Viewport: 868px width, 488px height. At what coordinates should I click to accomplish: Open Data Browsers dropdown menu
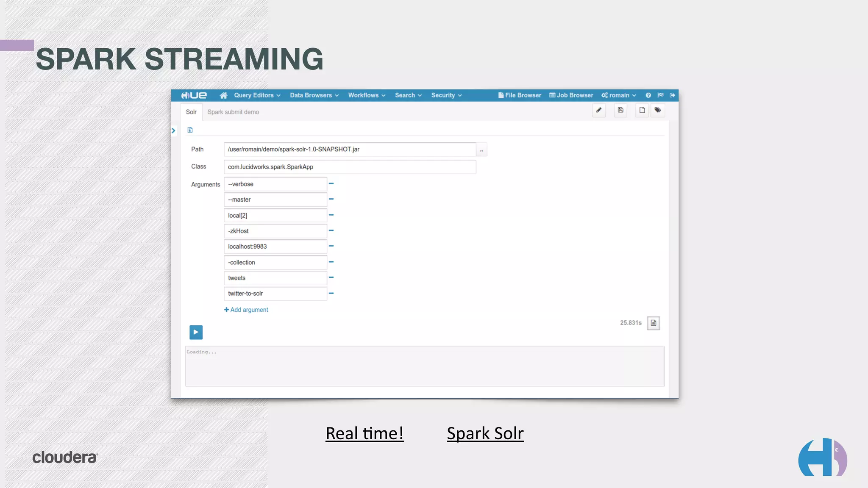314,95
